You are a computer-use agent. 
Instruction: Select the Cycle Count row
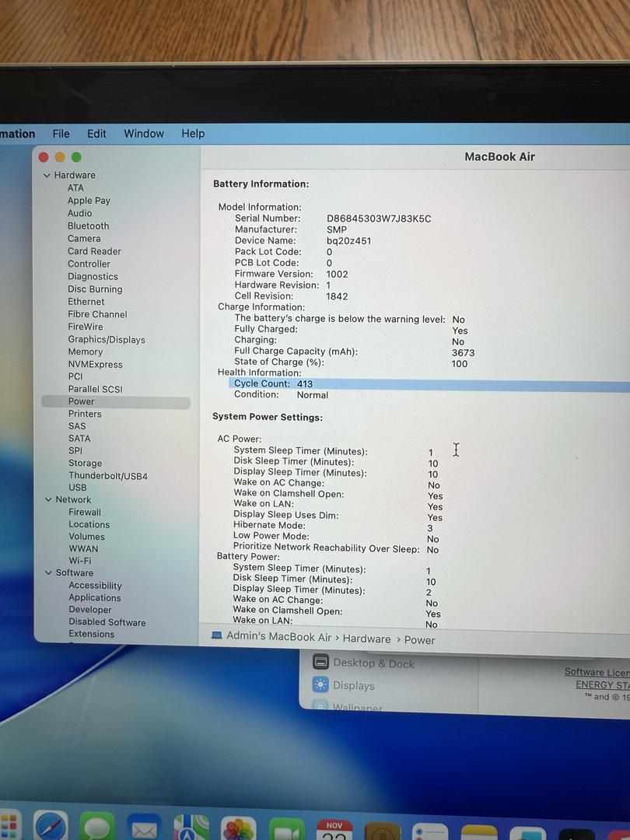pyautogui.click(x=273, y=384)
